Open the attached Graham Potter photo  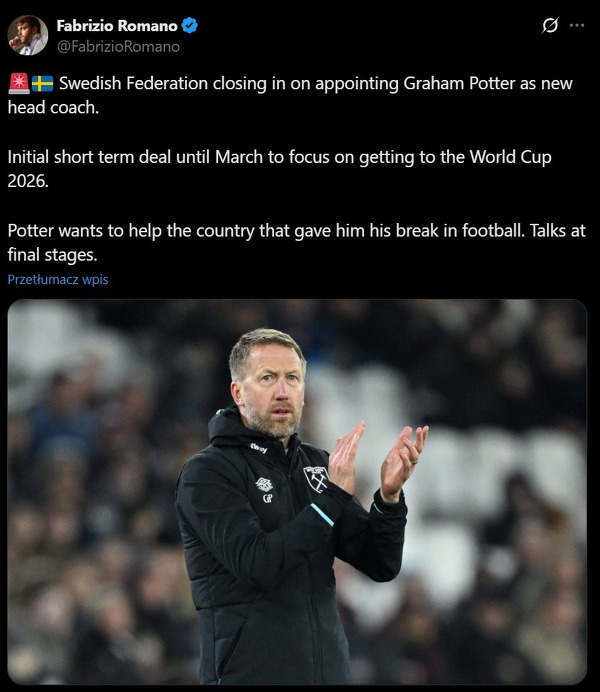click(x=297, y=492)
